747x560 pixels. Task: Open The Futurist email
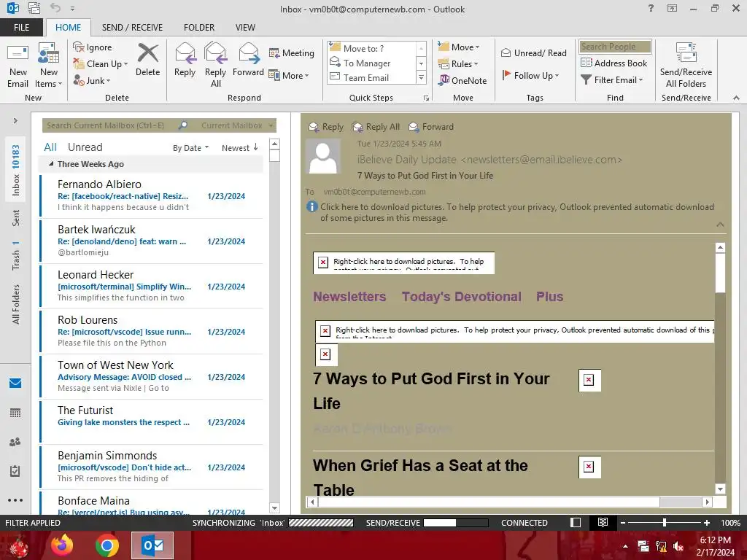(152, 421)
